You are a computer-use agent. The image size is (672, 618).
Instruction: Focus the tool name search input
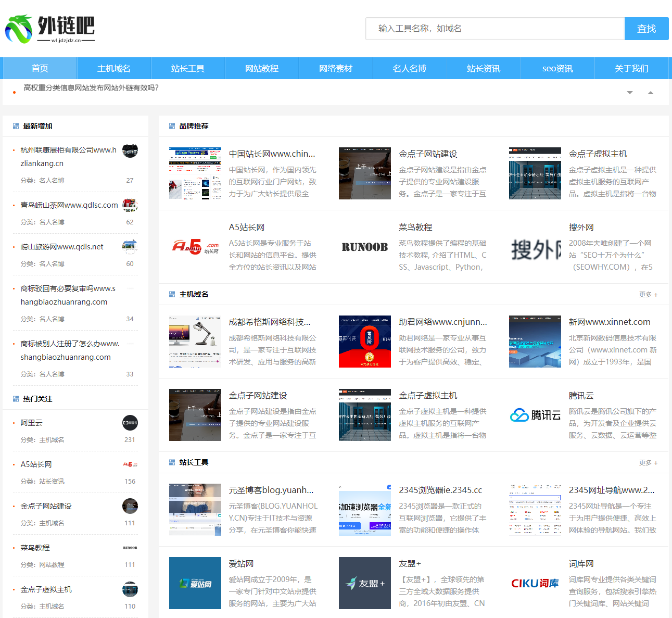(495, 29)
